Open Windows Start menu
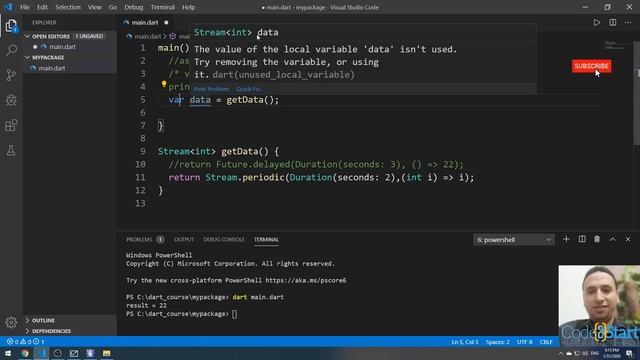The image size is (640, 360). tap(8, 353)
